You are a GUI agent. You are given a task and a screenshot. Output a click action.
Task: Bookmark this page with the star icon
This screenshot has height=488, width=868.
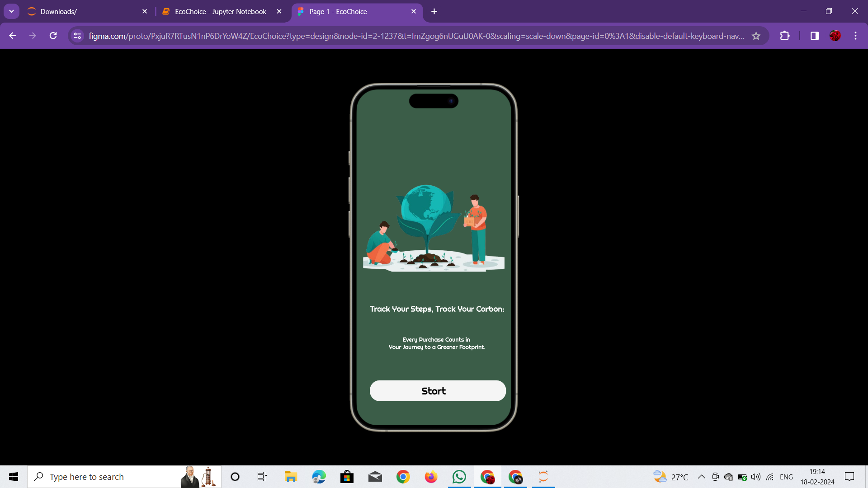[756, 36]
